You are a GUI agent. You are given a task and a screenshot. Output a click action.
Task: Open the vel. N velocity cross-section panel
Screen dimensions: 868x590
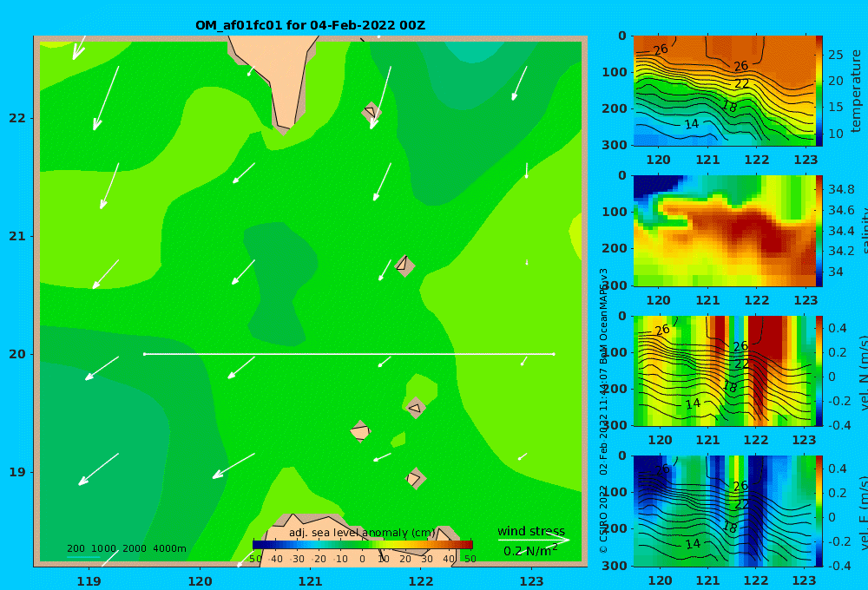coord(725,370)
